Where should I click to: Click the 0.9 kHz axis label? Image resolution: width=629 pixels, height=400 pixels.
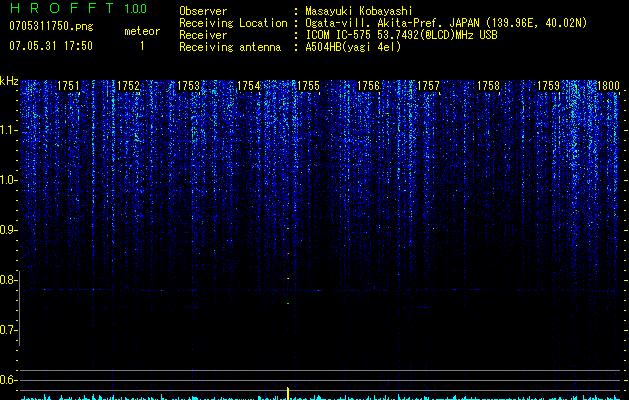click(8, 230)
